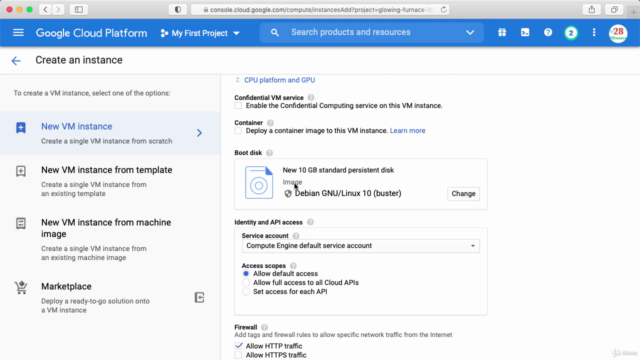Open the hamburger navigation menu
This screenshot has height=360, width=640.
coord(18,33)
